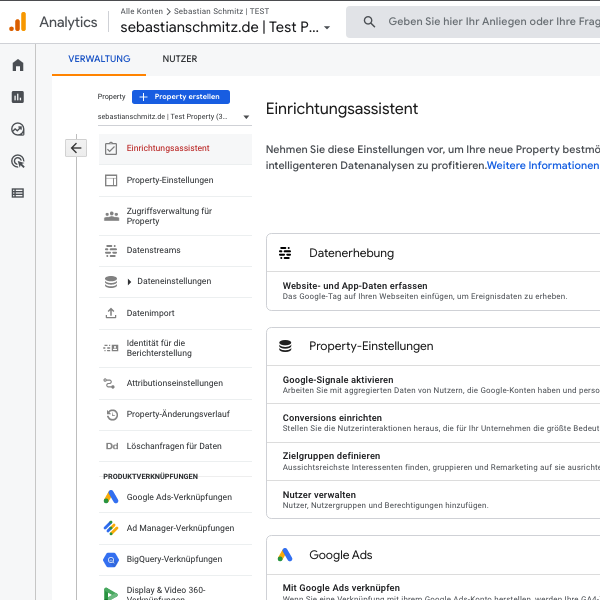Screen dimensions: 600x600
Task: Switch to the NUTZER tab
Action: click(x=179, y=59)
